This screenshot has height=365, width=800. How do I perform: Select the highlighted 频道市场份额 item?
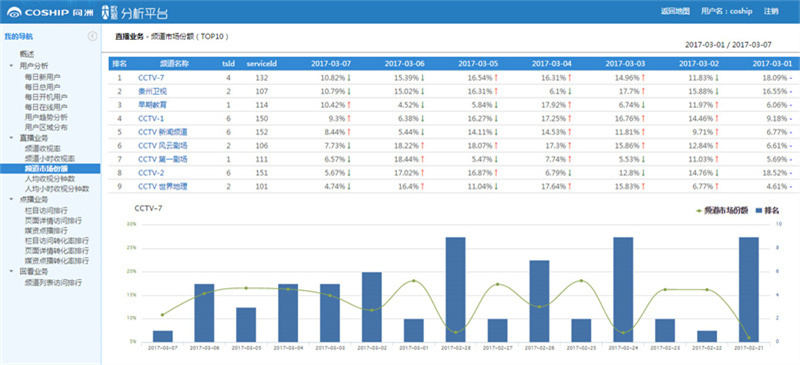(x=50, y=168)
